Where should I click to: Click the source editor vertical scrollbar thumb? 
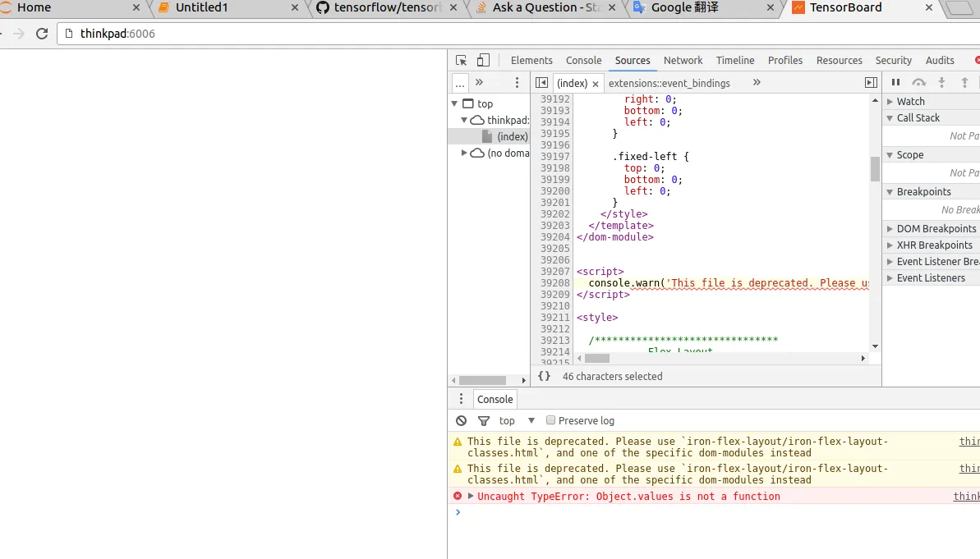pos(875,168)
